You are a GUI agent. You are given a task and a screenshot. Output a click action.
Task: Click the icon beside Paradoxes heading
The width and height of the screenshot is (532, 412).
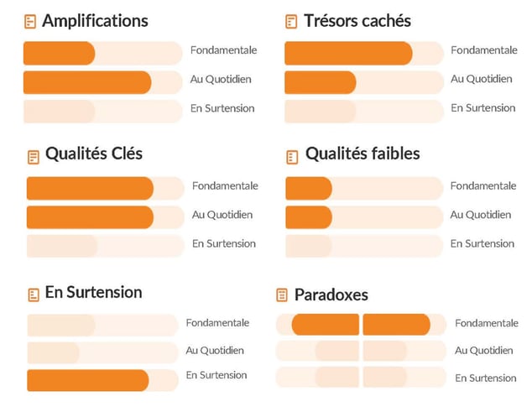click(282, 295)
